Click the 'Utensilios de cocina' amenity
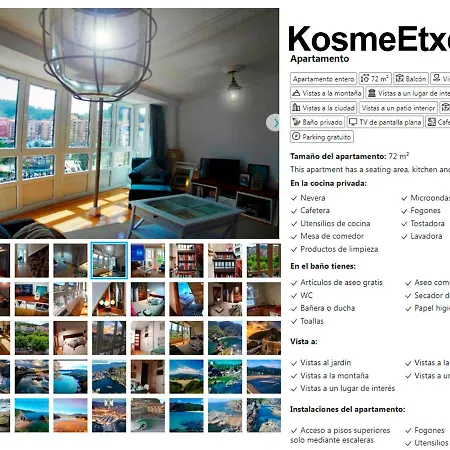Image resolution: width=450 pixels, height=450 pixels. [x=335, y=224]
